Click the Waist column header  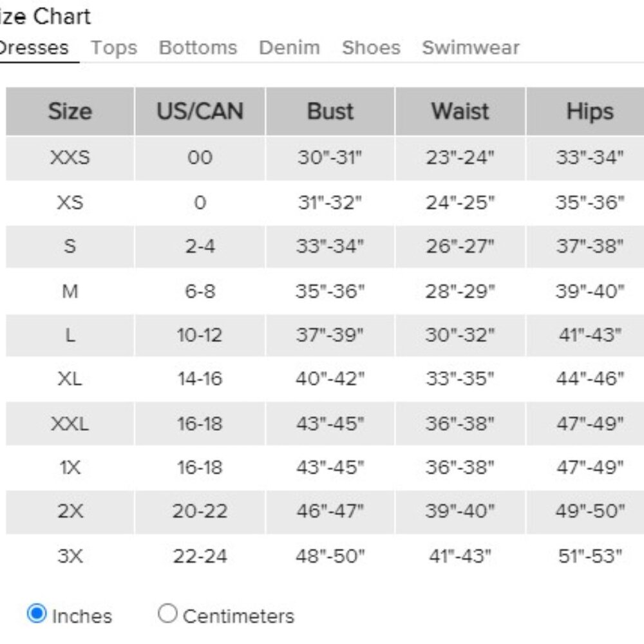pos(460,111)
